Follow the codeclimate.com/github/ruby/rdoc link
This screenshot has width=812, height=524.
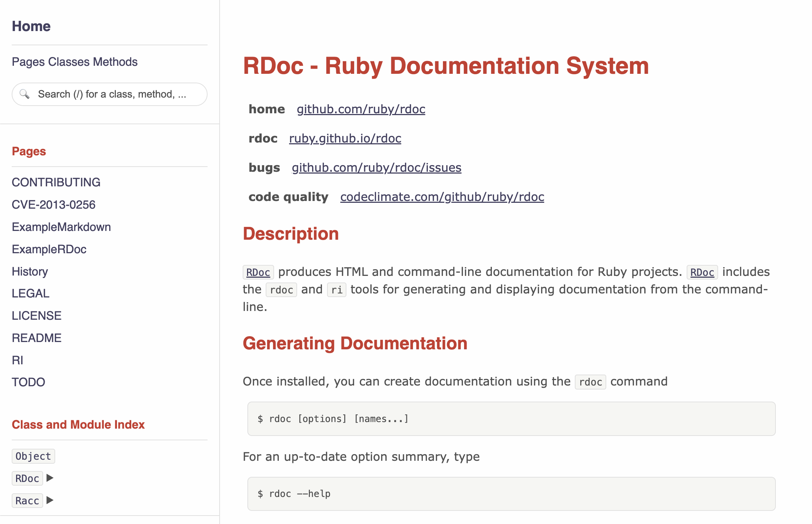[x=442, y=197]
